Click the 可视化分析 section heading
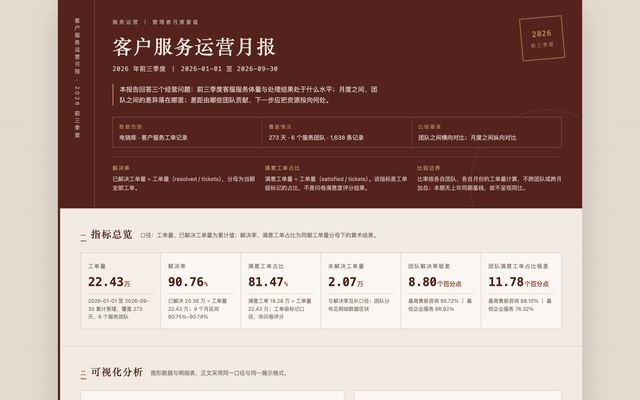Image resolution: width=640 pixels, height=400 pixels. (x=117, y=372)
